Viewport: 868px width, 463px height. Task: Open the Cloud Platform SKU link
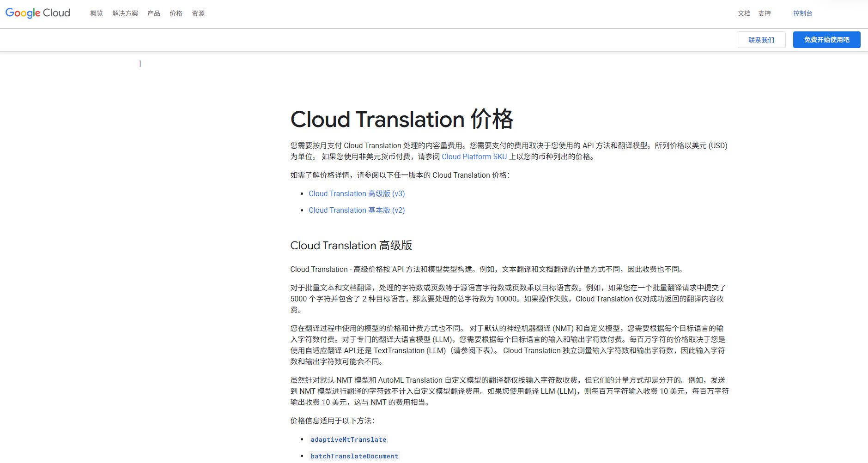473,156
